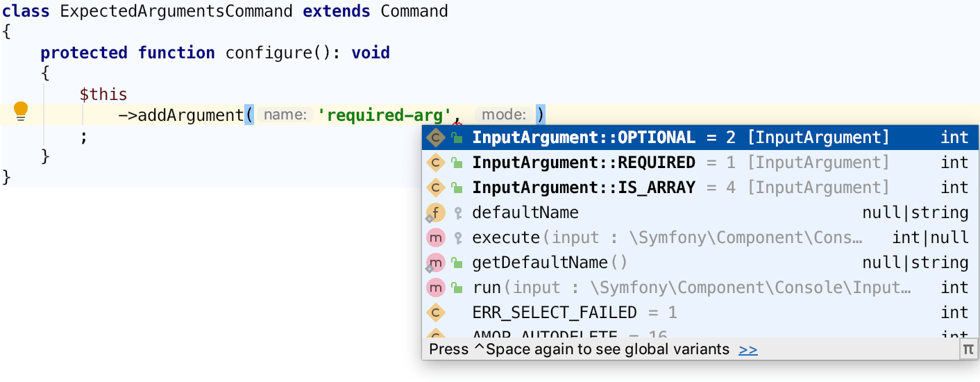Click the constant icon beside ERR_SELECT_FAILED
Viewport: 980px width, 382px height.
tap(435, 313)
